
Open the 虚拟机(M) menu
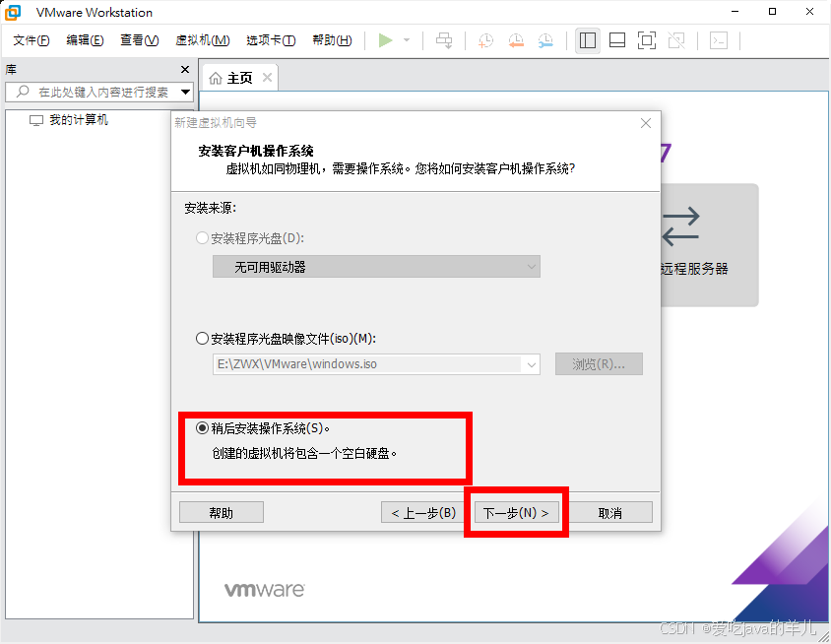[203, 40]
